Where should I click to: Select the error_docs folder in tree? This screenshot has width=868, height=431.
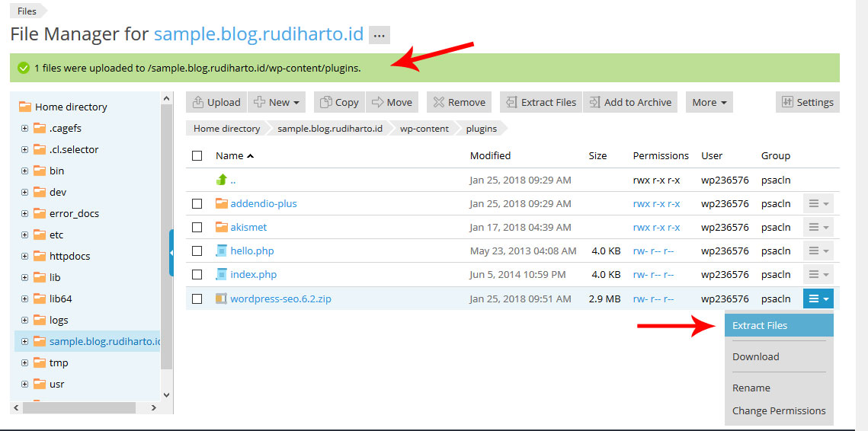[x=74, y=213]
